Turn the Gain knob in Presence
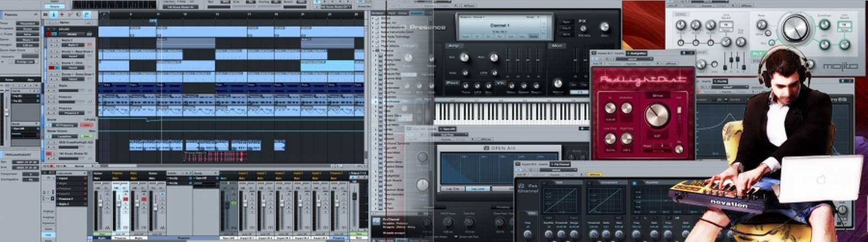The width and height of the screenshot is (868, 242). pyautogui.click(x=604, y=26)
